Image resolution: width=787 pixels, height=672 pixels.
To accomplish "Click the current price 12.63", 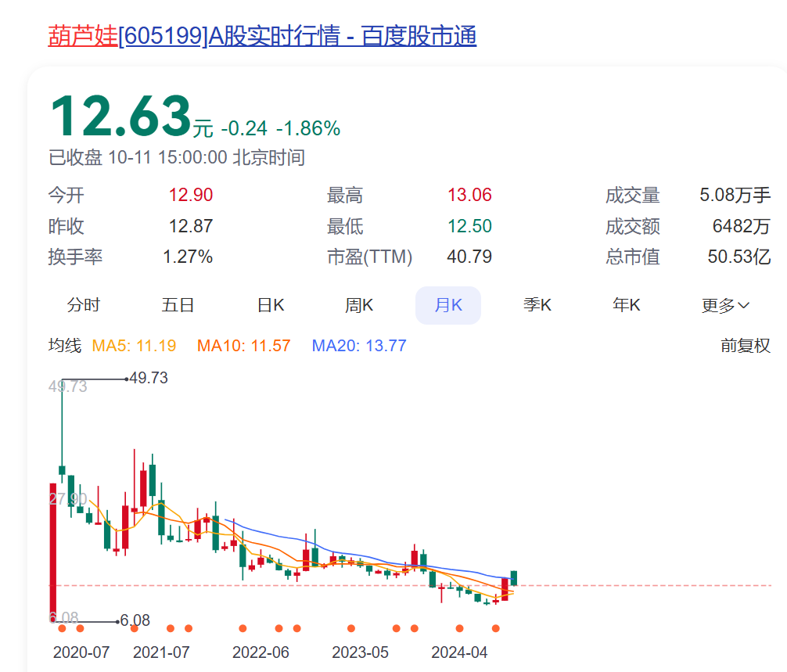I will click(x=121, y=116).
